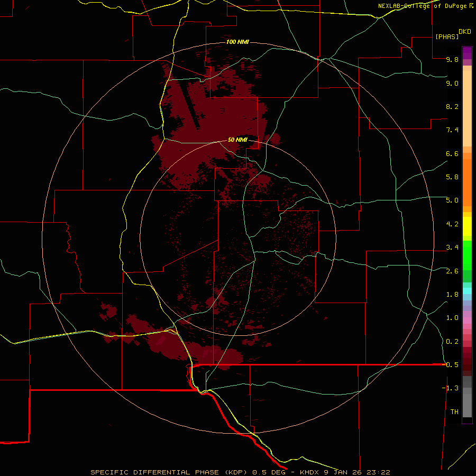Click the 2.6 value on the color scale
The image size is (476, 476).
[452, 271]
